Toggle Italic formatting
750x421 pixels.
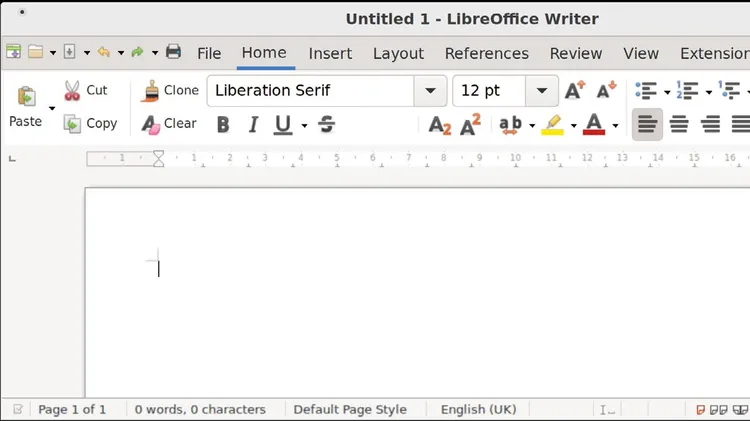pos(253,124)
